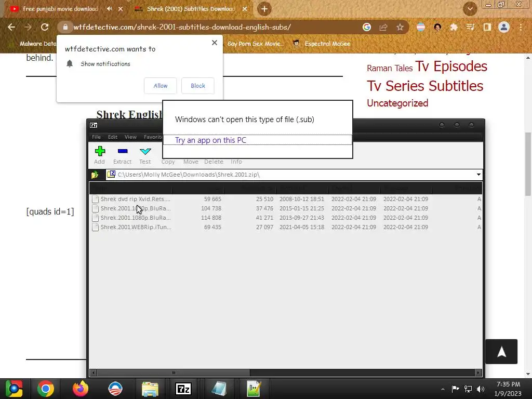This screenshot has height=399, width=532.
Task: Allow notifications from wtfdetective.com
Action: point(161,86)
